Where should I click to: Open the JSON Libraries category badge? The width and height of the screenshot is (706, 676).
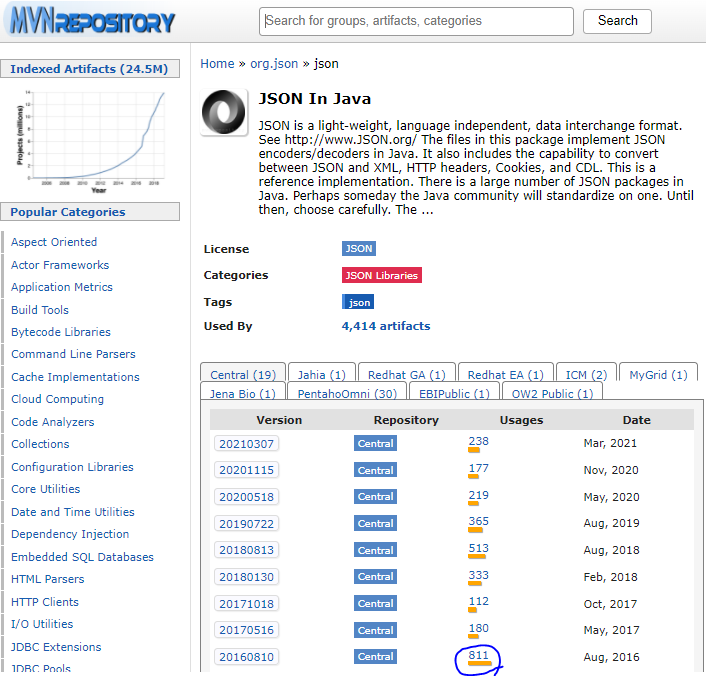click(381, 275)
